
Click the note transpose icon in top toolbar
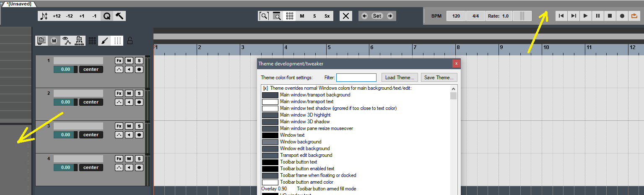click(44, 16)
